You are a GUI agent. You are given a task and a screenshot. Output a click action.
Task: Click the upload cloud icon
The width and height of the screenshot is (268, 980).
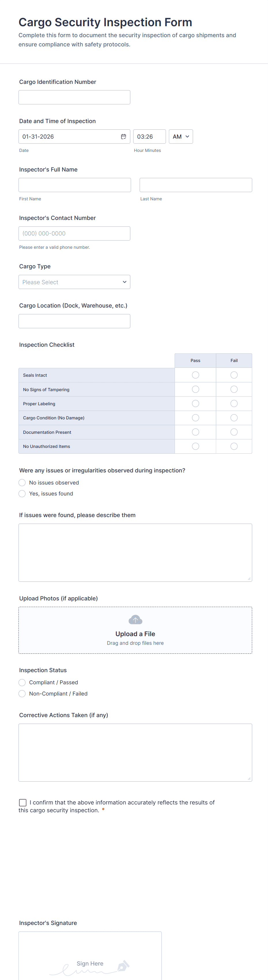[135, 619]
